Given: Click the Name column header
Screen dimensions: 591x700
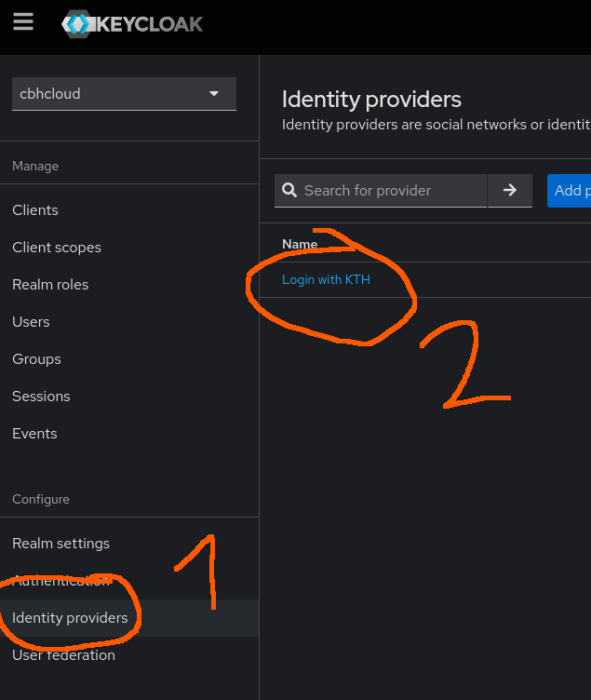Looking at the screenshot, I should point(300,244).
